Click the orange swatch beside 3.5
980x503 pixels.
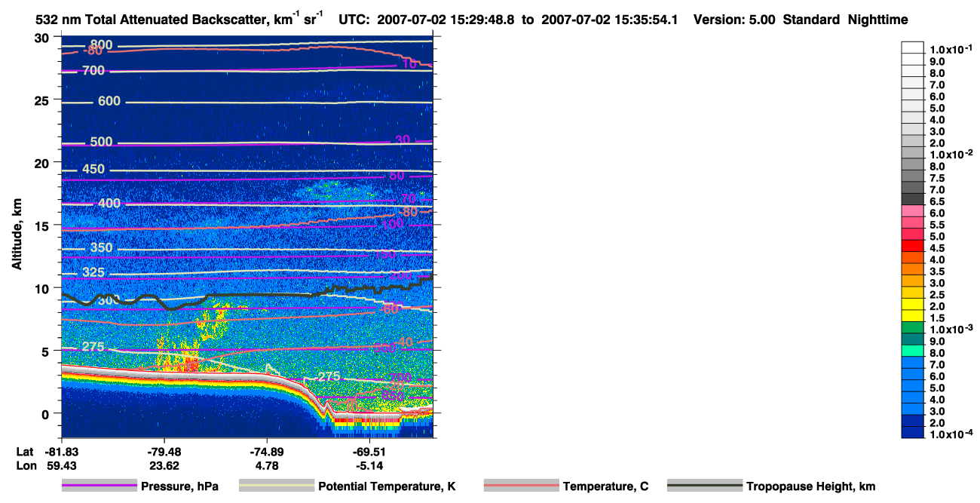coord(912,270)
